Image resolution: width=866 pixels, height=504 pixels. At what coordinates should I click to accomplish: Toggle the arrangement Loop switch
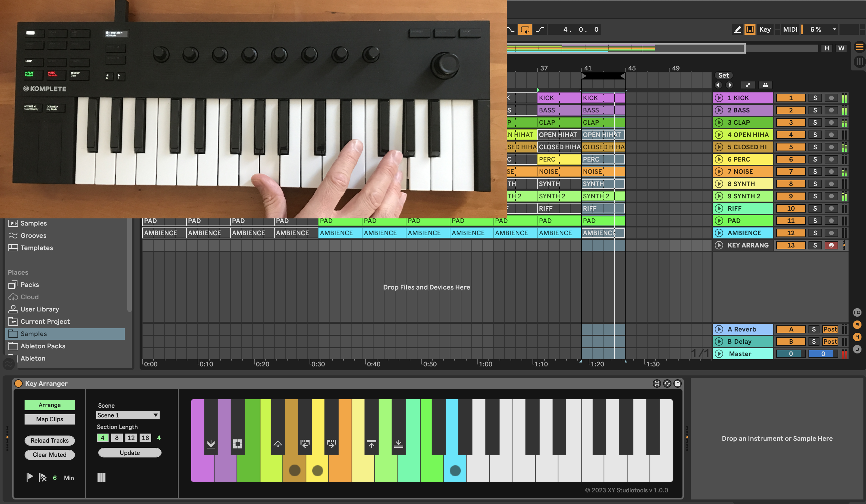point(525,29)
